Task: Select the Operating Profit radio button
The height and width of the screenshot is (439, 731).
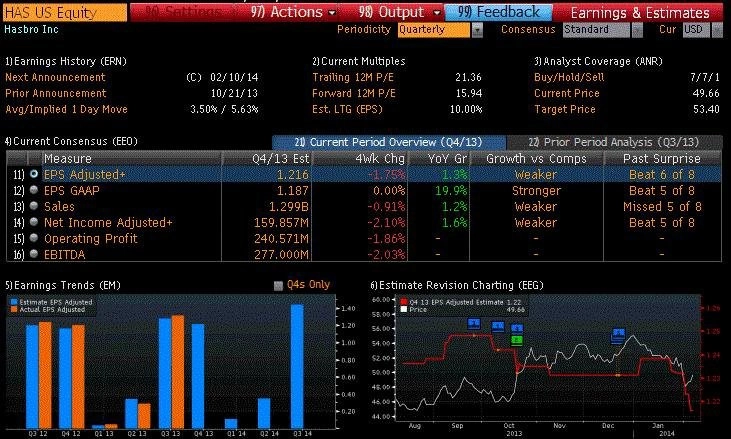Action: pos(34,238)
